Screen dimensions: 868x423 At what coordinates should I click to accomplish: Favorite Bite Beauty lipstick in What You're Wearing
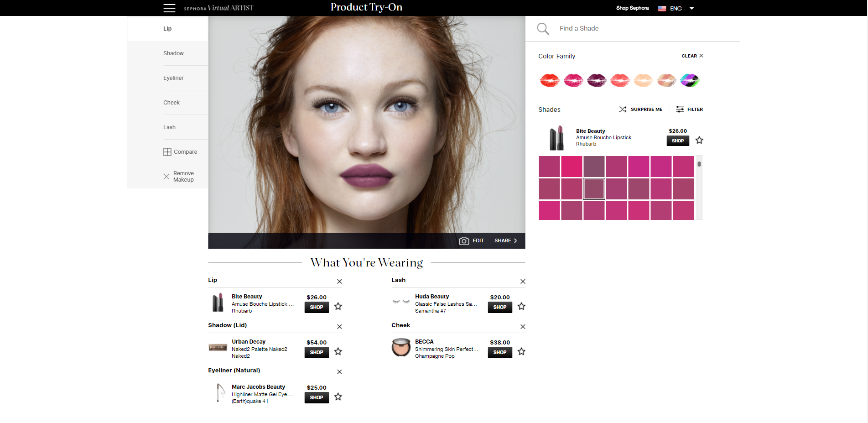[338, 306]
